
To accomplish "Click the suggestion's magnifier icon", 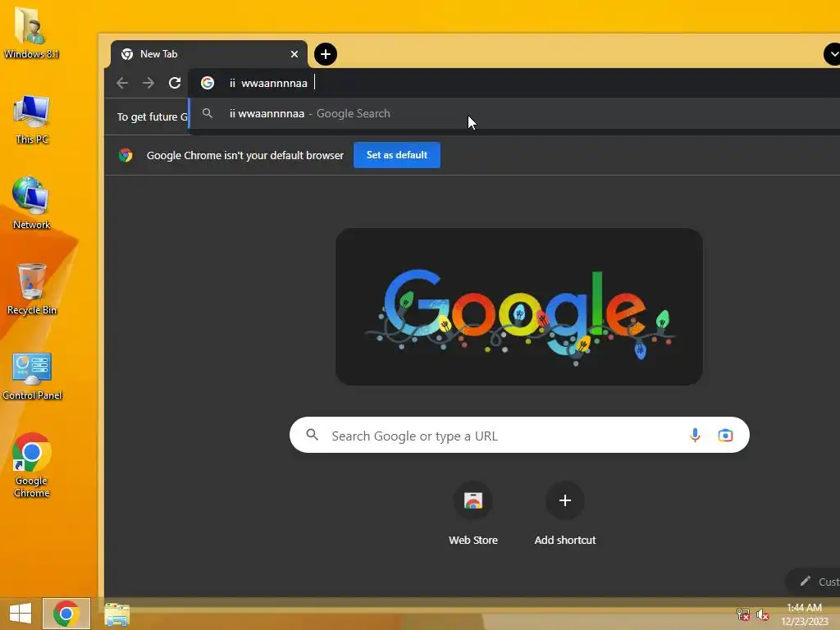I will pos(208,113).
